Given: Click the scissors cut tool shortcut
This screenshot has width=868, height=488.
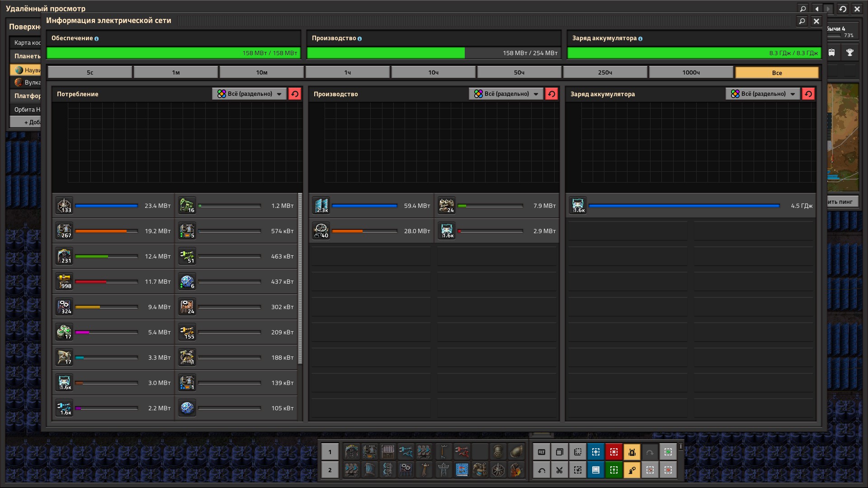Looking at the screenshot, I should (x=559, y=470).
